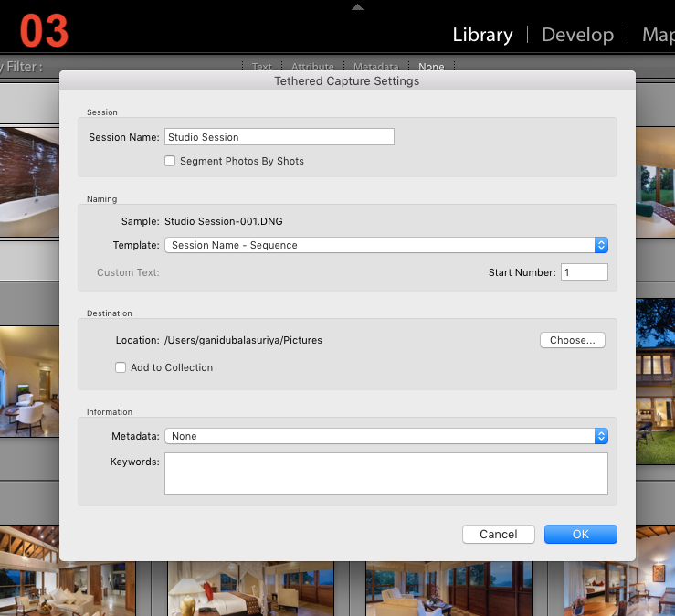Select the None library filter
Image resolution: width=675 pixels, height=616 pixels.
pyautogui.click(x=431, y=67)
